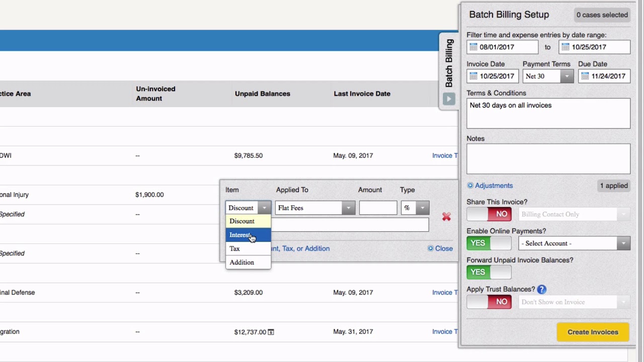The width and height of the screenshot is (644, 362).
Task: Open the Adjustments link
Action: pyautogui.click(x=494, y=186)
